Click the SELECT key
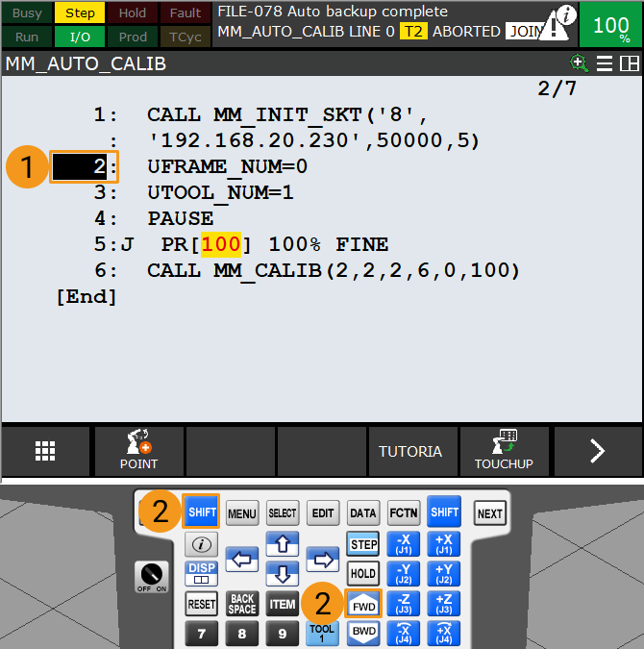Image resolution: width=644 pixels, height=649 pixels. [283, 513]
